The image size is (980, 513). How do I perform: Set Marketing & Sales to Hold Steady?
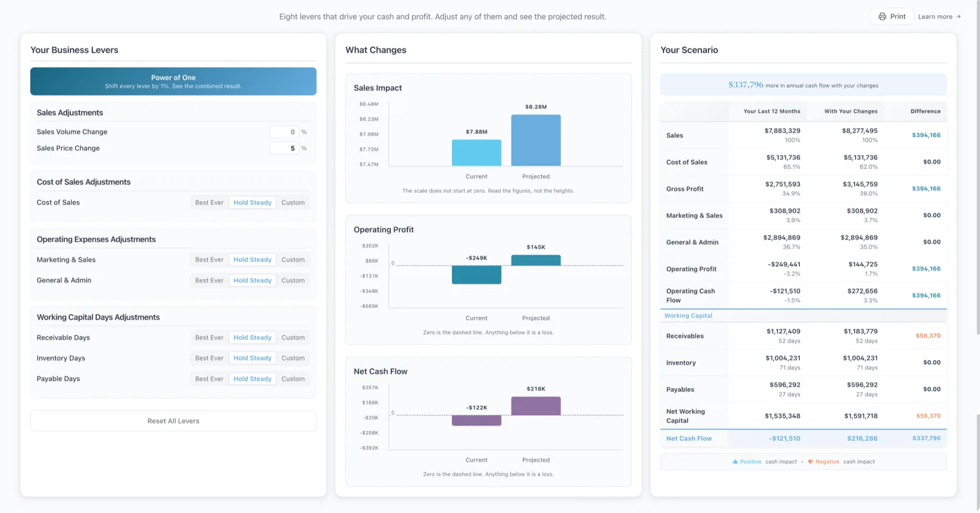[252, 260]
